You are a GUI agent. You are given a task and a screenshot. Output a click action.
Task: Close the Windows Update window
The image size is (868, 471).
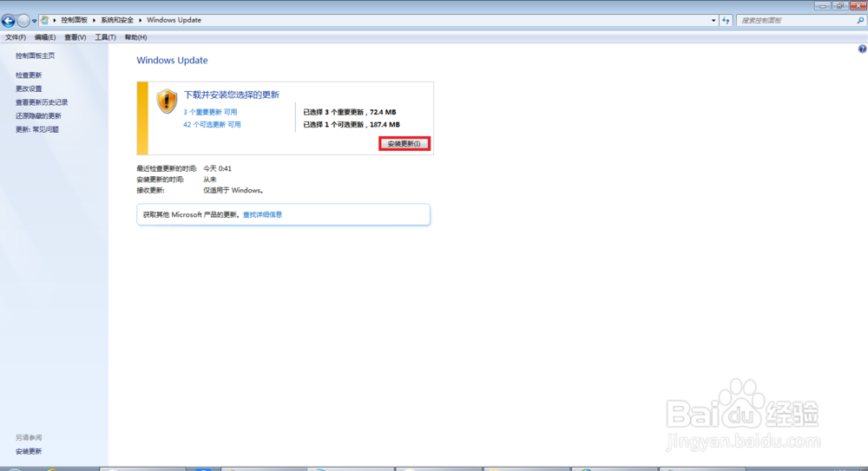coord(858,5)
